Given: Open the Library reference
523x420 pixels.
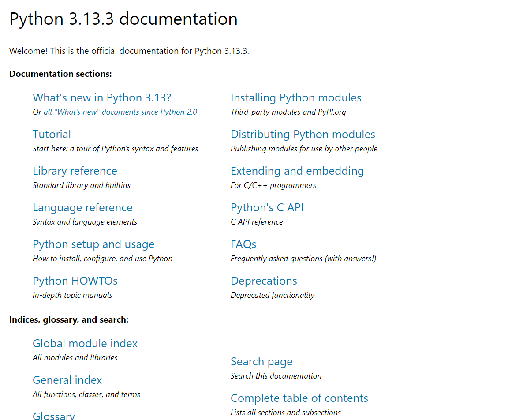Looking at the screenshot, I should click(75, 171).
